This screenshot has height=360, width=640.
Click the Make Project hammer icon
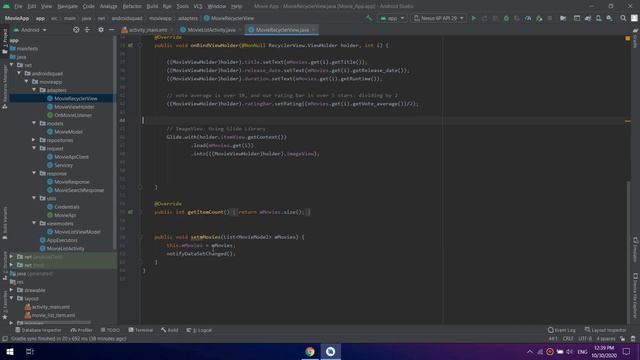(369, 18)
